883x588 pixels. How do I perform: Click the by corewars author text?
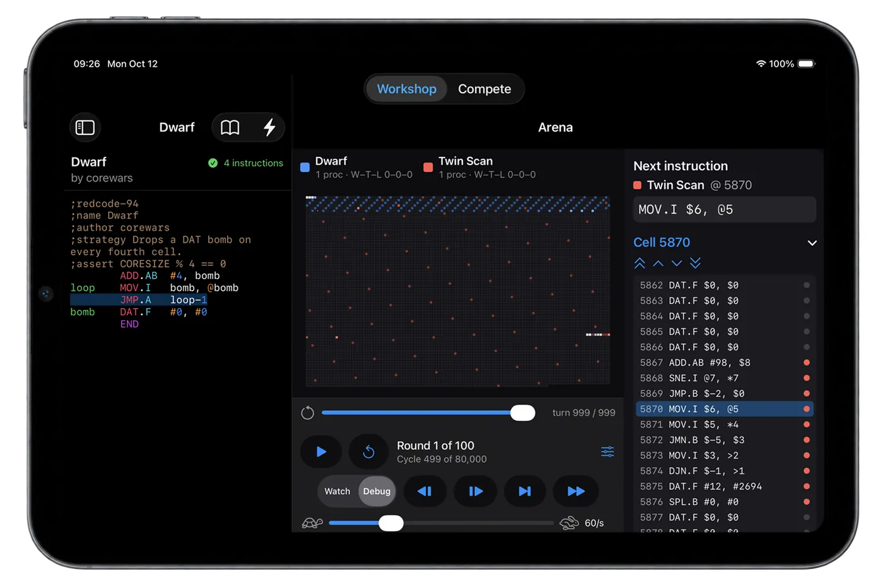(102, 178)
